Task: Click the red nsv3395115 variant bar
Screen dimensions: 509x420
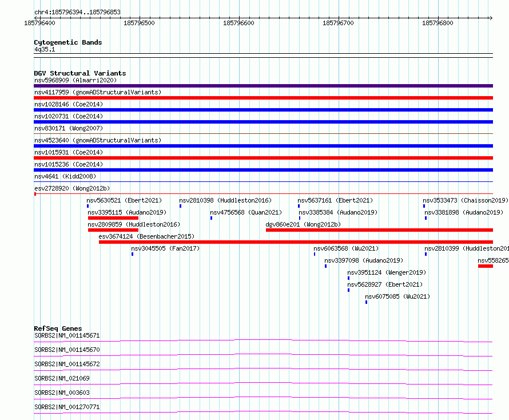Action: point(113,218)
